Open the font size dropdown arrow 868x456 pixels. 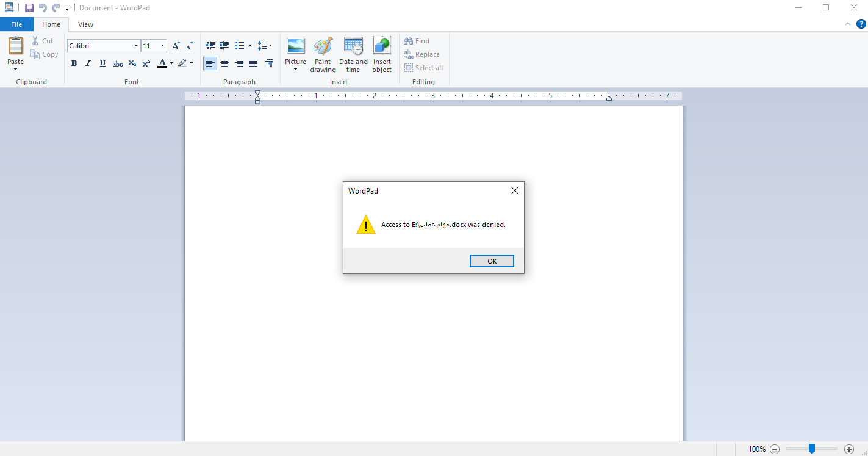point(162,46)
